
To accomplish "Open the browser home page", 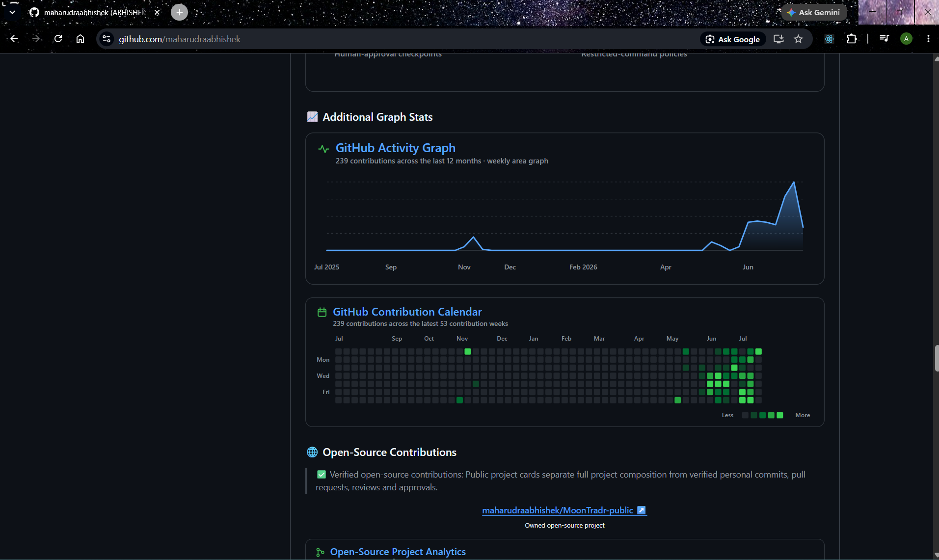I will pos(80,39).
